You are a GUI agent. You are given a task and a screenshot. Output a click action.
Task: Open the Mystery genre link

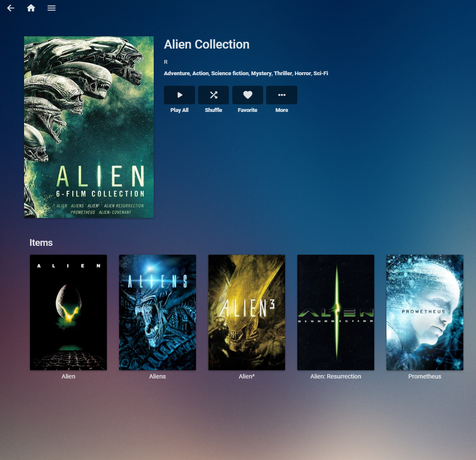tap(261, 73)
